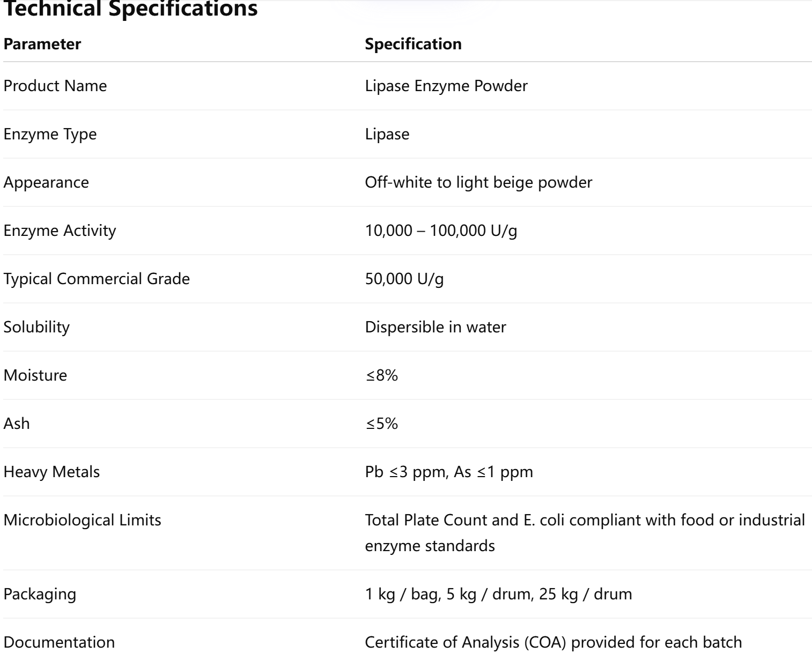Viewport: 812px width, 653px height.
Task: Click the Technical Specifications heading
Action: (130, 9)
